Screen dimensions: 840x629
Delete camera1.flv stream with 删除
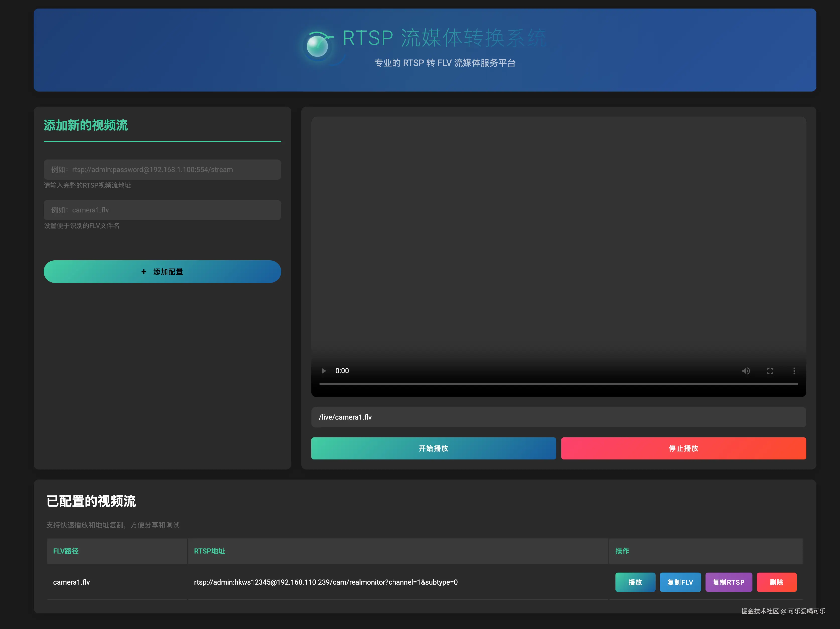[776, 582]
